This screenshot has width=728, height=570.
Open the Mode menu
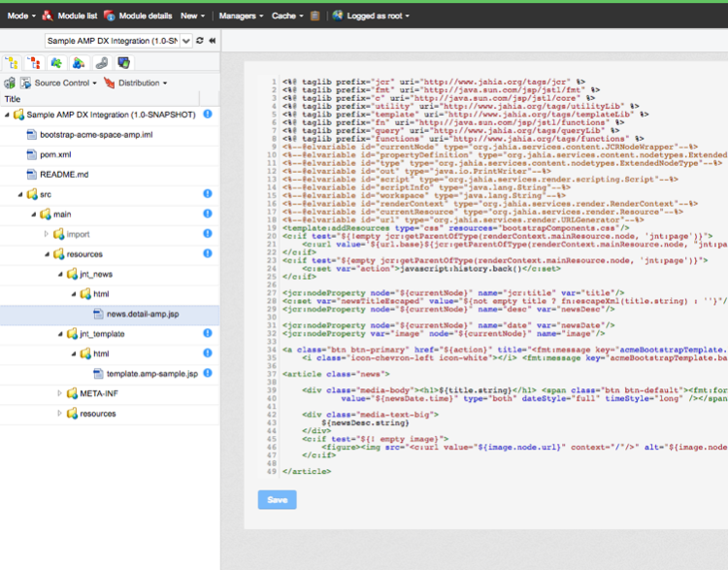(21, 16)
